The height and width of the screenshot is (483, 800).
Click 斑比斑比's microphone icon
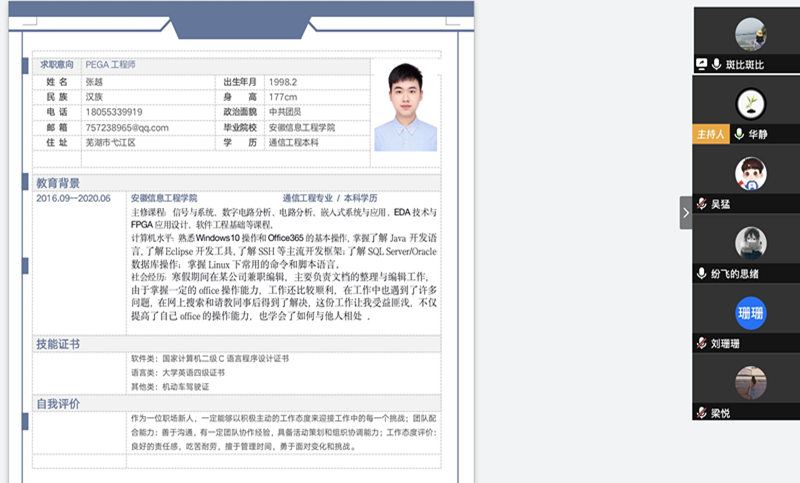pyautogui.click(x=717, y=64)
